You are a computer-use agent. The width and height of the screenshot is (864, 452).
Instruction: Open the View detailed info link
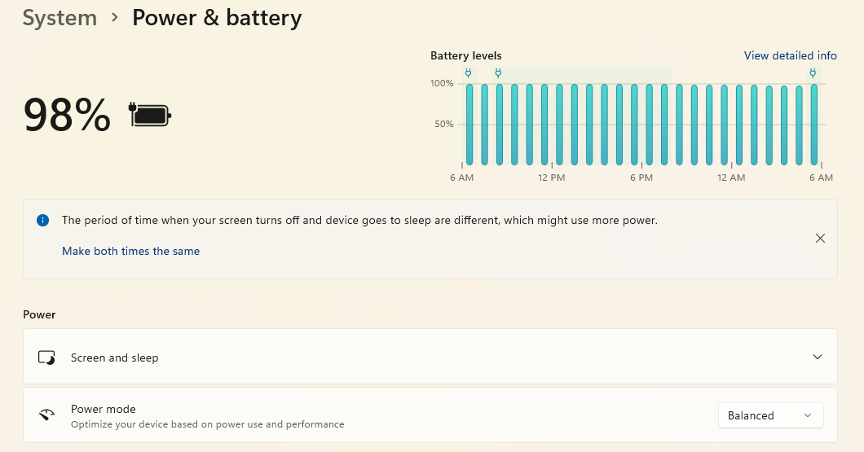point(790,56)
